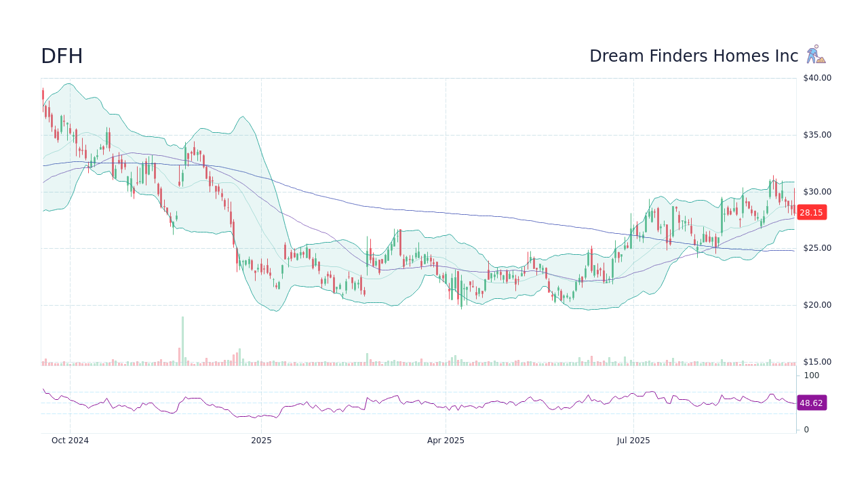Toggle the volume bars panel visibility
The image size is (868, 488).
[x=407, y=361]
